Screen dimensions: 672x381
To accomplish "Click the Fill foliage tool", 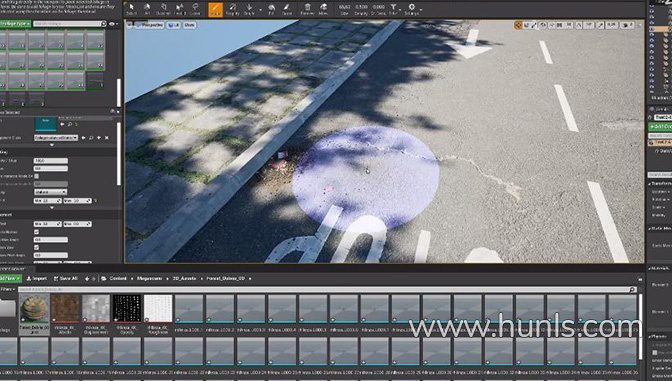I will (x=271, y=9).
